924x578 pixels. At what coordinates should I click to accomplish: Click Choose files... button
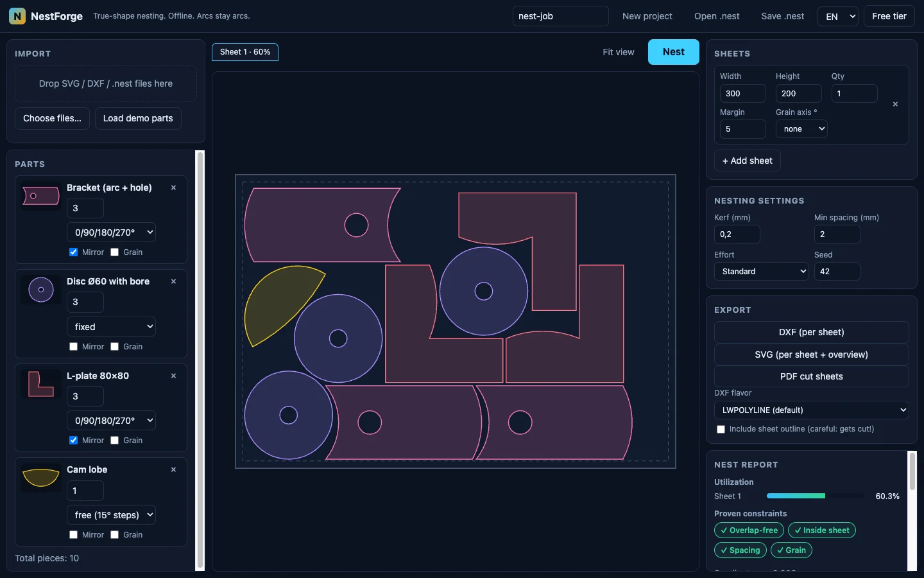tap(52, 118)
